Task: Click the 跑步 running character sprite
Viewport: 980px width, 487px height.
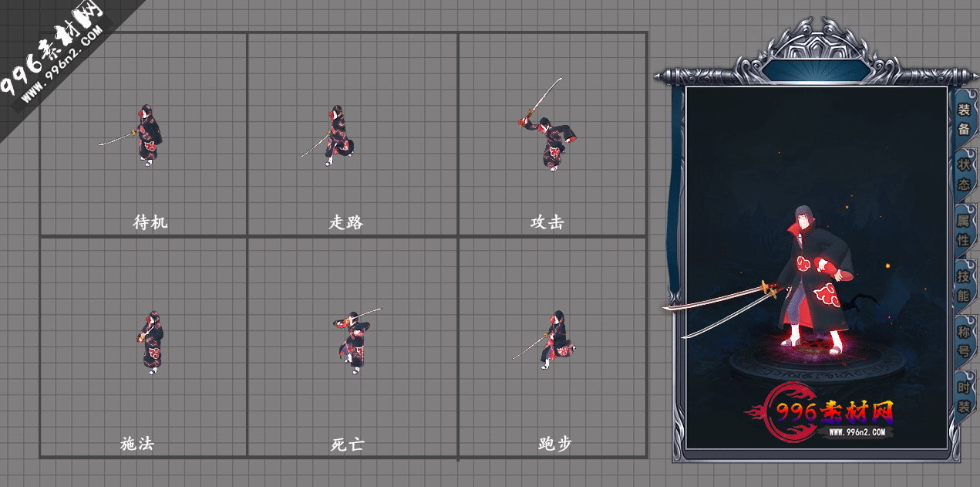Action: 554,340
